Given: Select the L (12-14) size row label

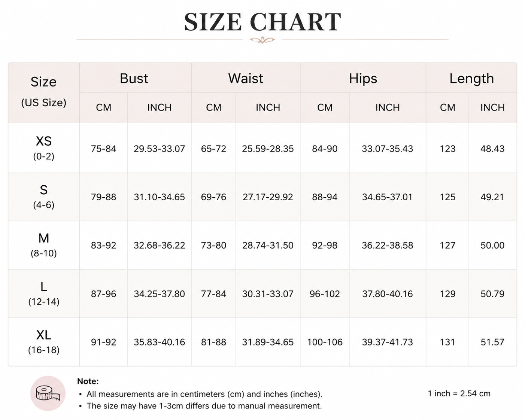Looking at the screenshot, I should tap(44, 293).
